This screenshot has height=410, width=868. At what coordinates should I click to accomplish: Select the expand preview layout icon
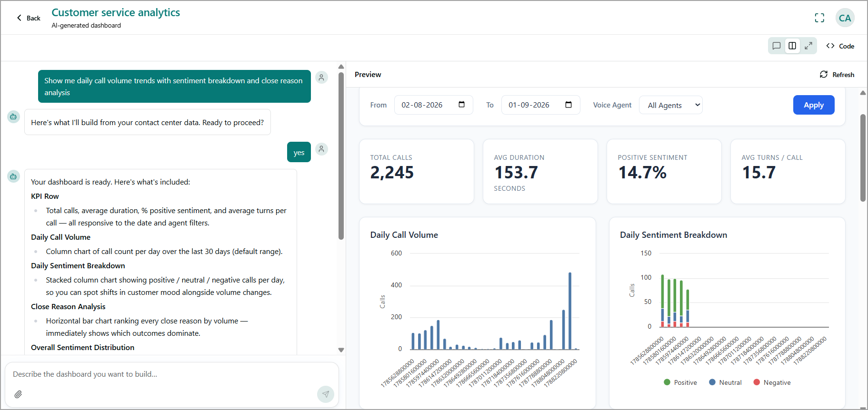coord(808,46)
